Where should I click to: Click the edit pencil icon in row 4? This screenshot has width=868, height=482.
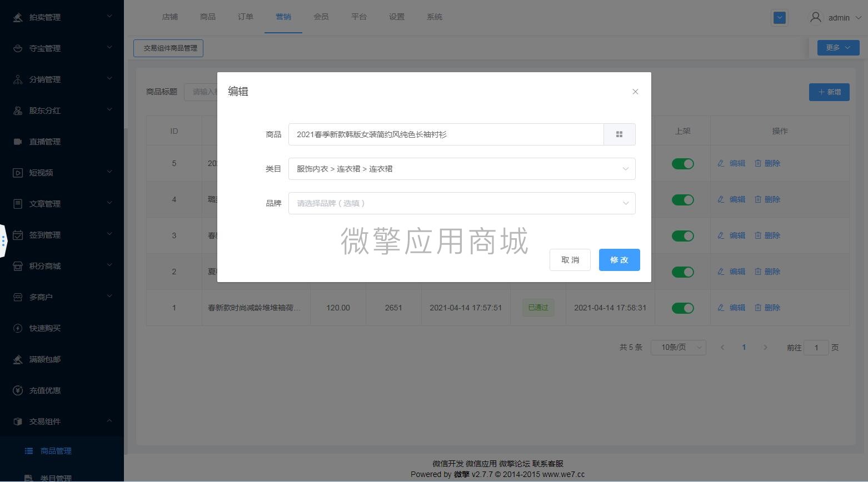coord(721,199)
